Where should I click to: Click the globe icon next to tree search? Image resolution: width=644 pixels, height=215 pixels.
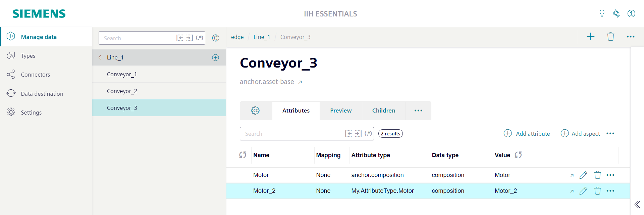[x=216, y=38]
